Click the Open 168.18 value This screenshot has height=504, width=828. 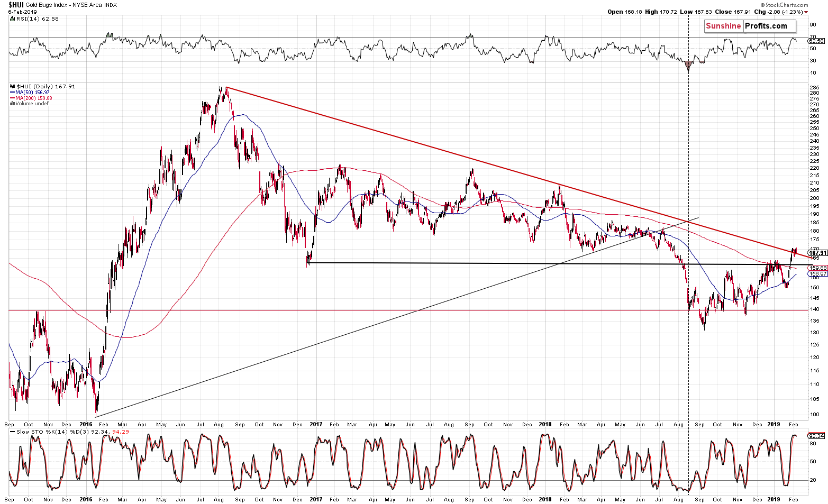624,12
